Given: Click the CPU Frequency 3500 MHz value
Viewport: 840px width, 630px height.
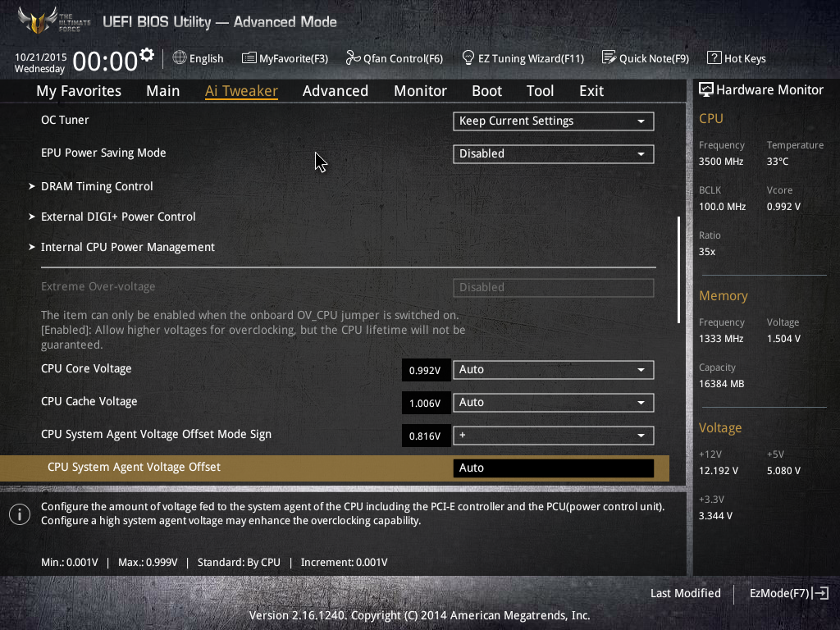Looking at the screenshot, I should coord(720,162).
